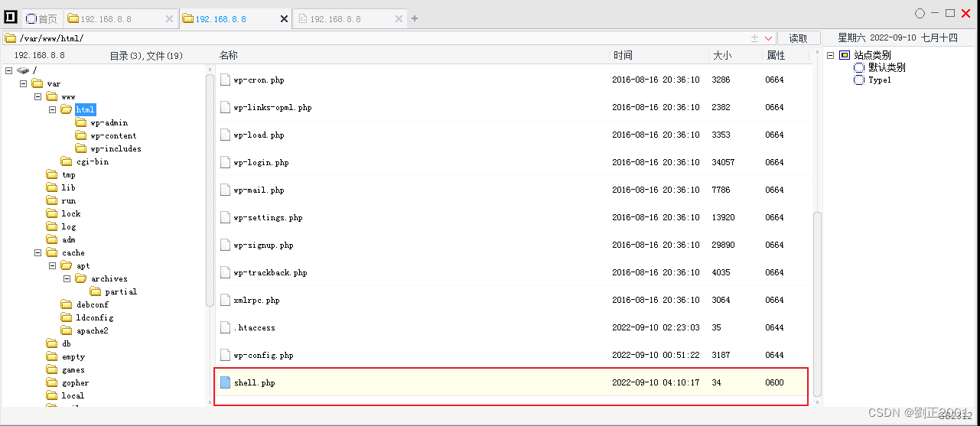Screen dimensions: 980x426
Task: Sort files by 名称 column header
Action: point(229,55)
